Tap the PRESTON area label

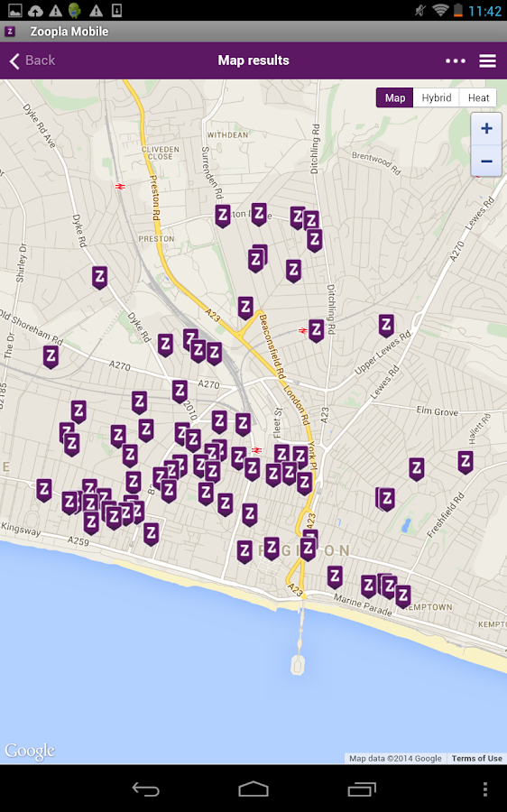[156, 239]
